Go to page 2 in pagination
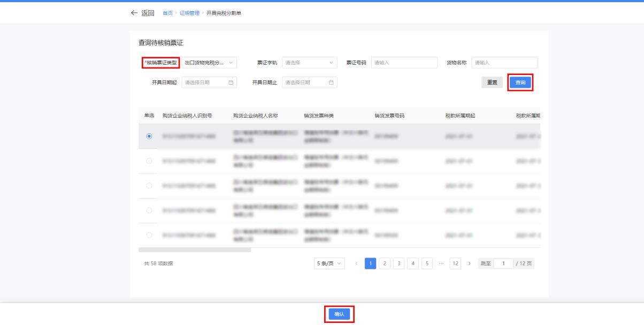 tap(385, 263)
